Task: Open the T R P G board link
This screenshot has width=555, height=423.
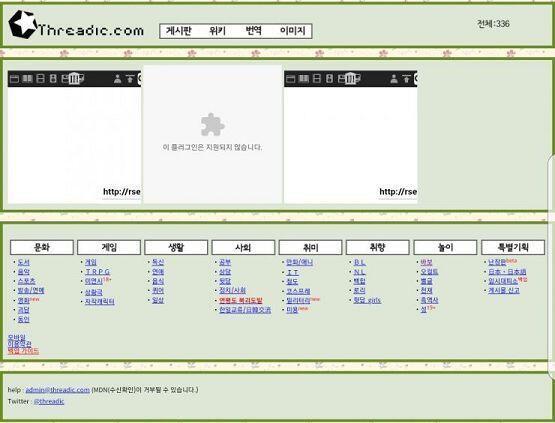Action: [97, 272]
